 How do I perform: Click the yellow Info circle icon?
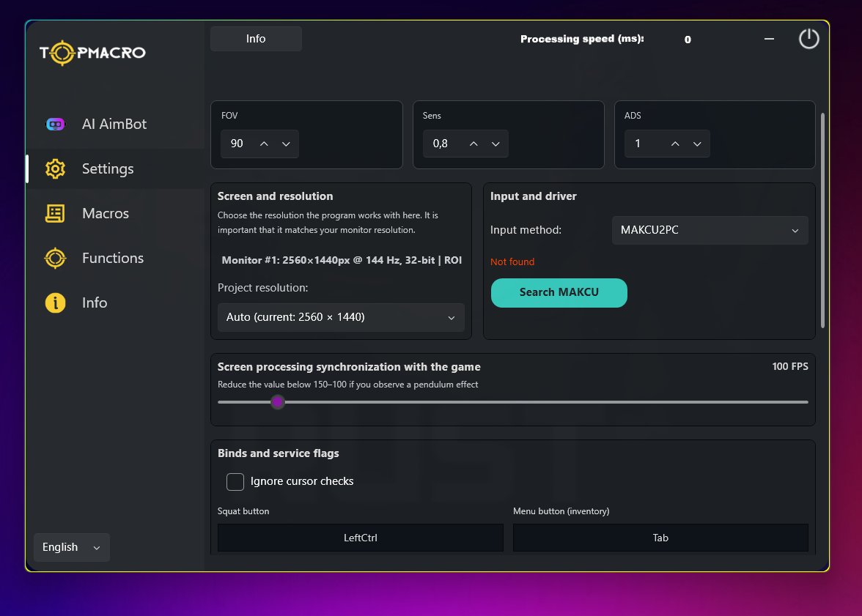(x=55, y=303)
